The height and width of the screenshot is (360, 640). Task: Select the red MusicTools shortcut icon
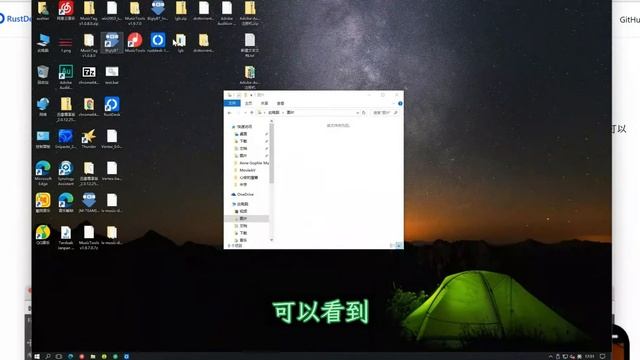point(135,43)
